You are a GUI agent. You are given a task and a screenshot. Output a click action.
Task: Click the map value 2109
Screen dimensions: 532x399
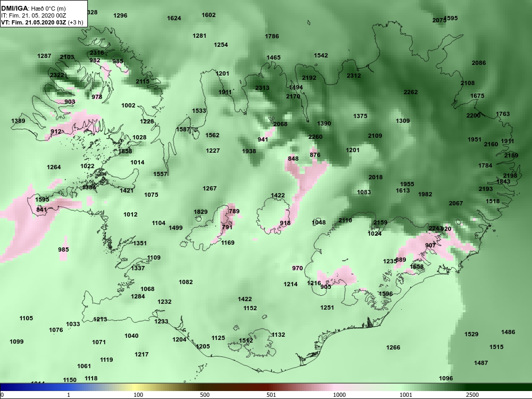coord(375,136)
